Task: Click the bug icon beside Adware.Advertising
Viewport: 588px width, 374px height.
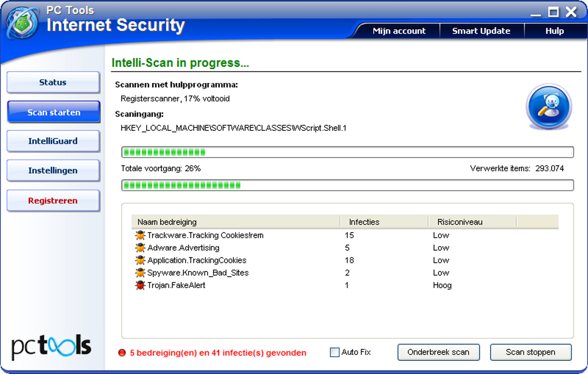Action: click(x=140, y=248)
